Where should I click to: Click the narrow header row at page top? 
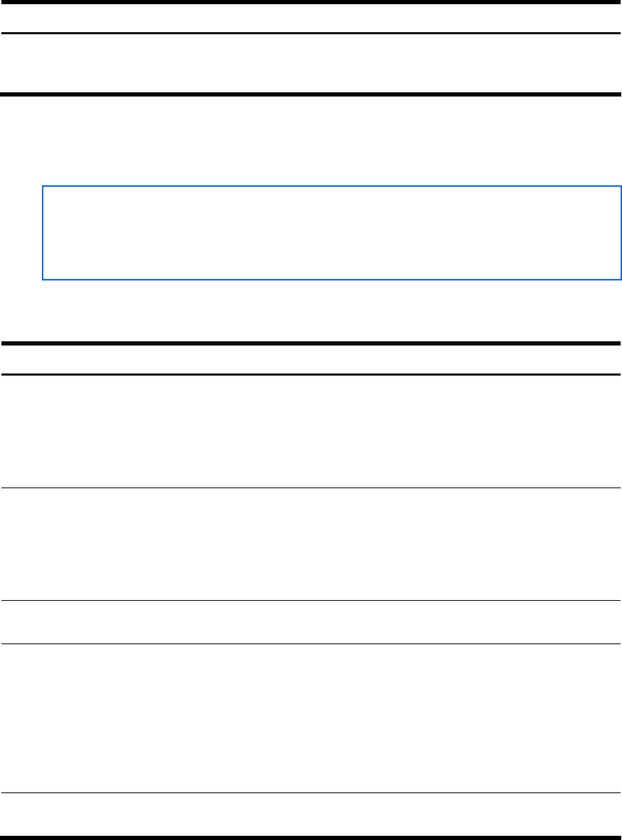tap(311, 18)
